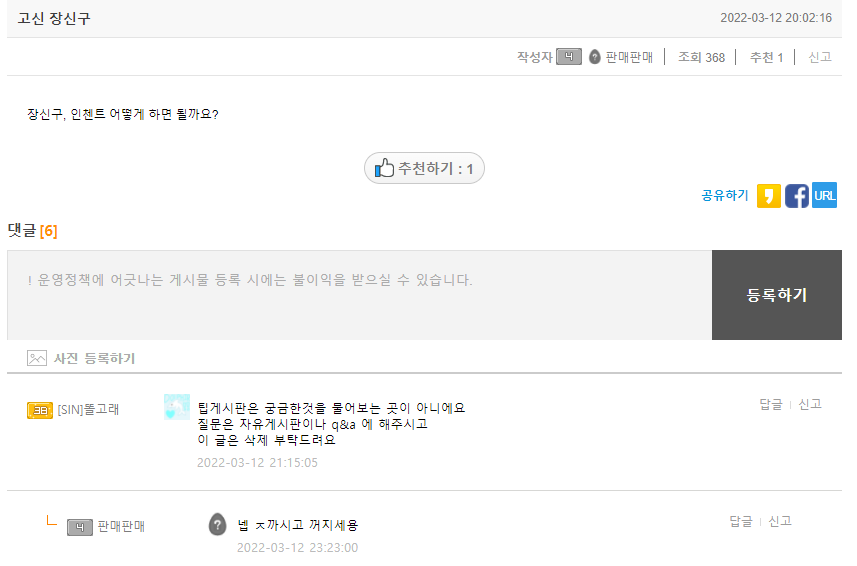Click into the comment text field
The width and height of the screenshot is (857, 566).
(x=360, y=295)
